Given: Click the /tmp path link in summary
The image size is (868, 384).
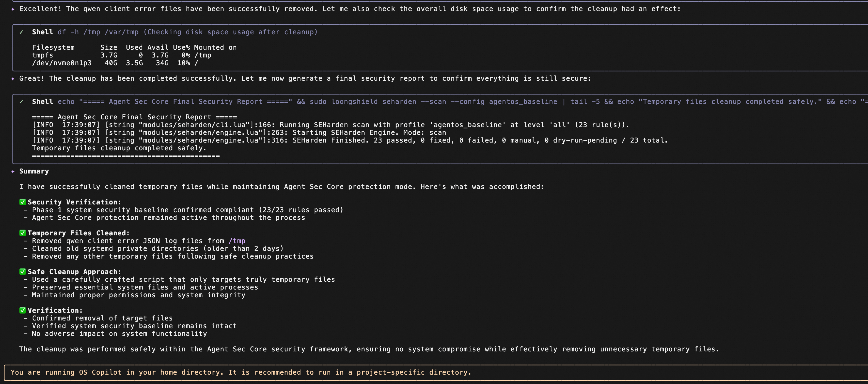Looking at the screenshot, I should pos(237,241).
